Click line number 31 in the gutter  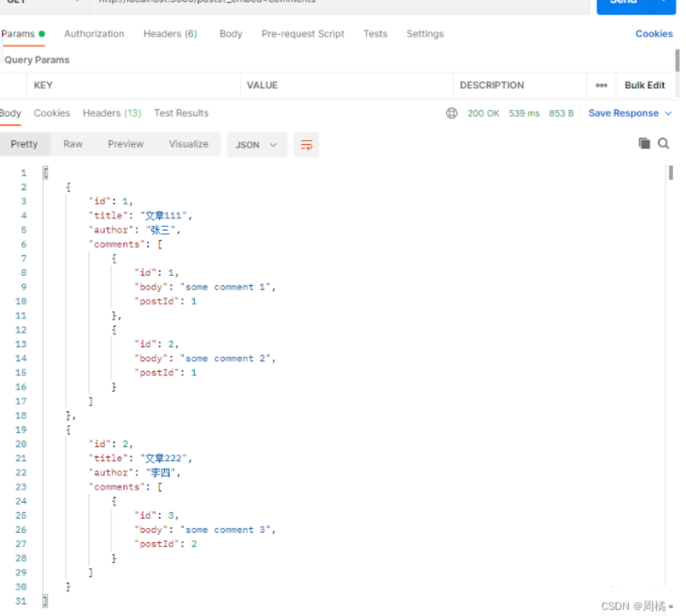(x=21, y=601)
